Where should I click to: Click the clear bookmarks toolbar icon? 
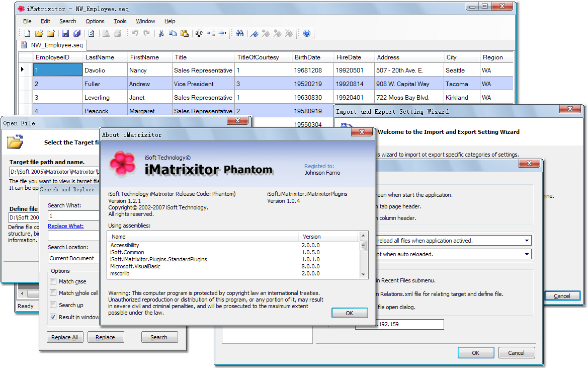point(289,33)
